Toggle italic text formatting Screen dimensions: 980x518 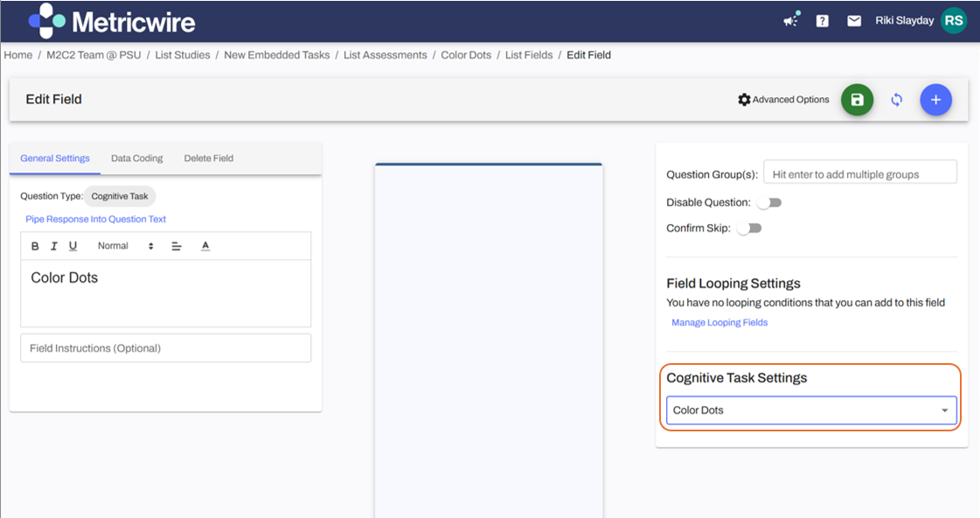pyautogui.click(x=54, y=246)
